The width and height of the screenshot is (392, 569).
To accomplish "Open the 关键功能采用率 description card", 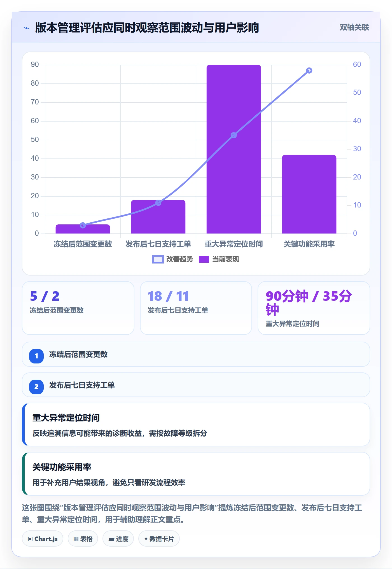I will pyautogui.click(x=196, y=474).
